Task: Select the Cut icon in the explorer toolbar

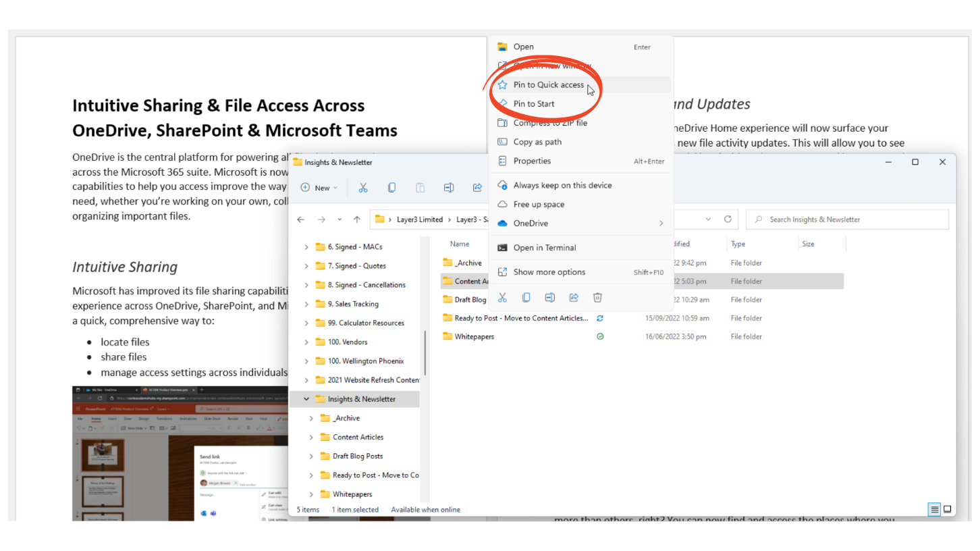Action: point(363,187)
